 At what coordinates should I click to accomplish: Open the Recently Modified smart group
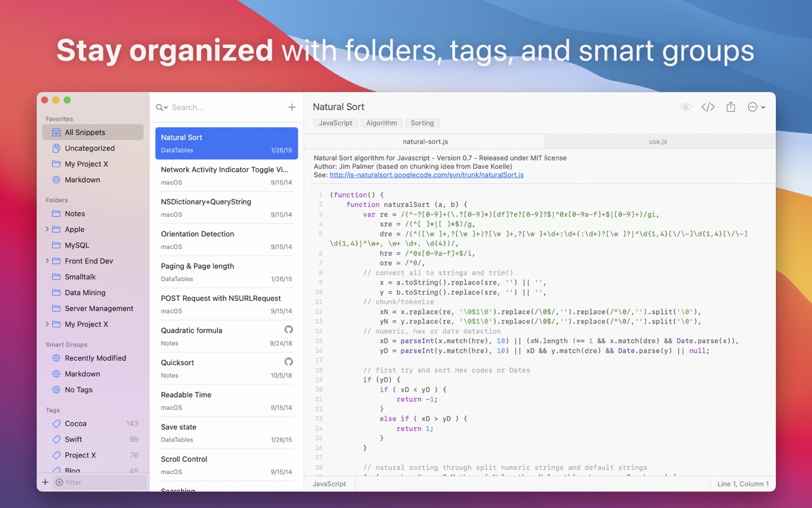tap(95, 358)
